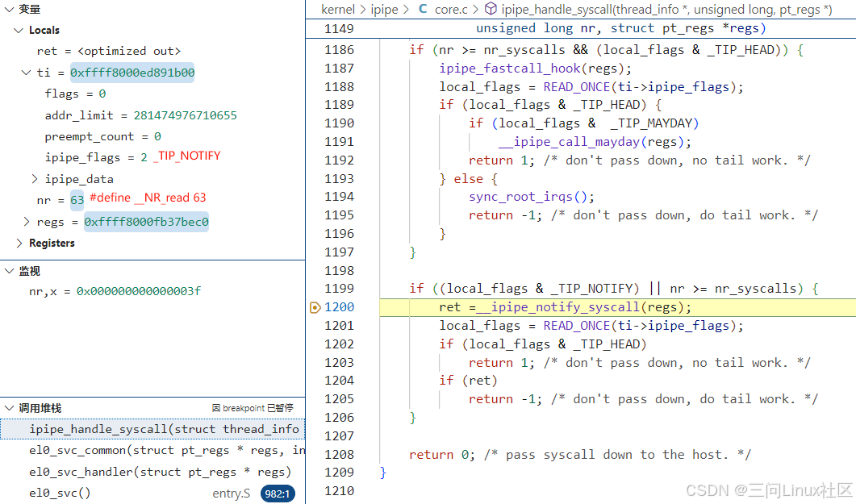The height and width of the screenshot is (504, 856).
Task: Click the breakpoint arrow marker at line 1200
Action: click(315, 307)
